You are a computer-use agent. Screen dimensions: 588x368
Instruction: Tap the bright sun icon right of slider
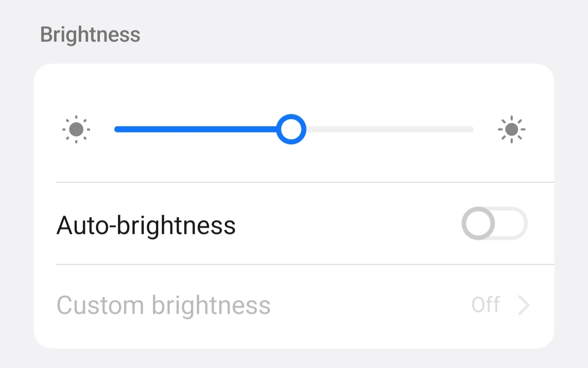[511, 129]
